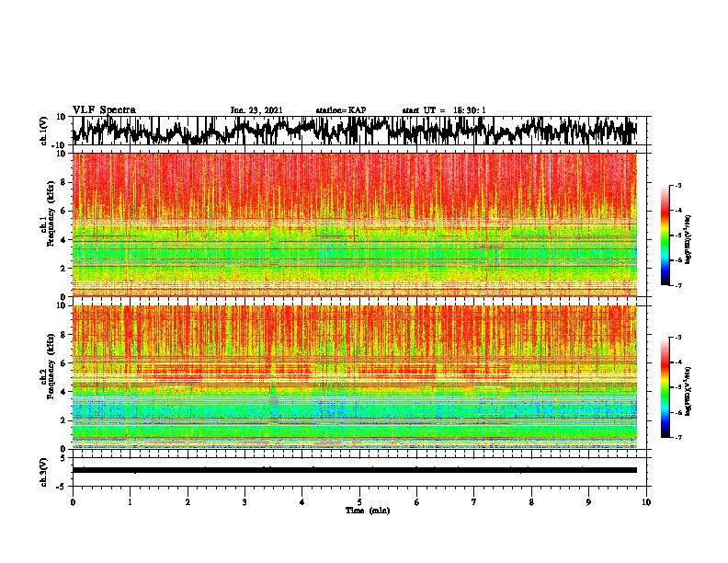
Task: Select the date text "Jan. 23, 2021"
Action: point(256,110)
